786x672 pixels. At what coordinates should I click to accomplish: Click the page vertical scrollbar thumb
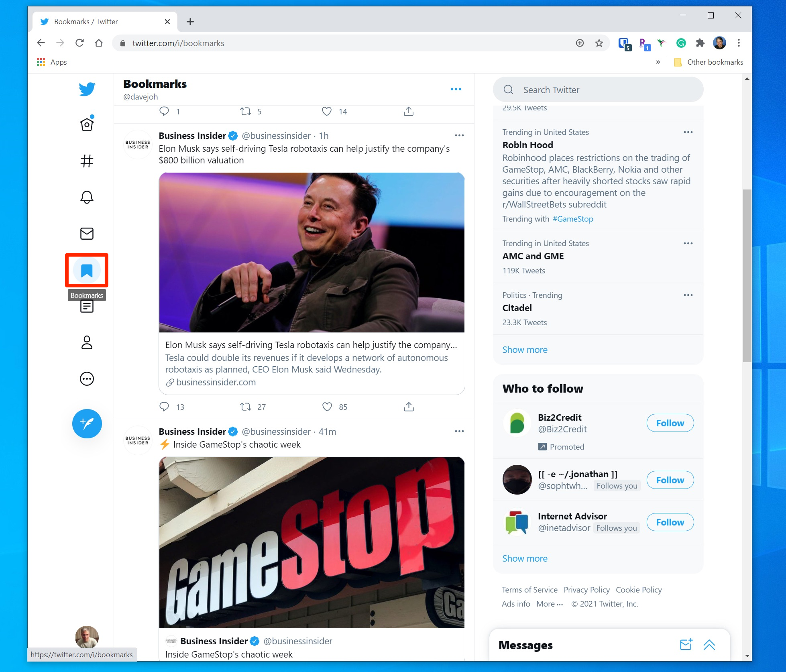[747, 275]
